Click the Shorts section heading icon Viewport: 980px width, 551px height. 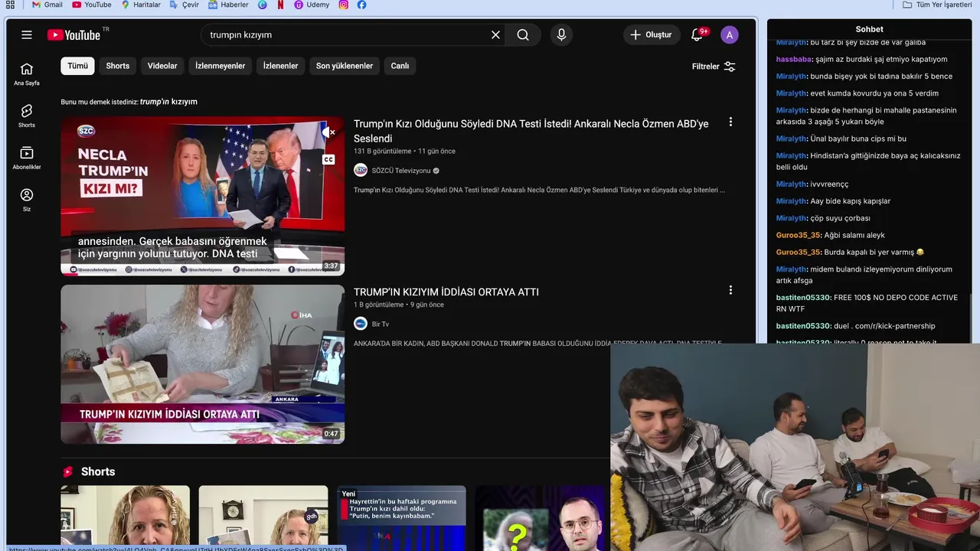(x=67, y=471)
